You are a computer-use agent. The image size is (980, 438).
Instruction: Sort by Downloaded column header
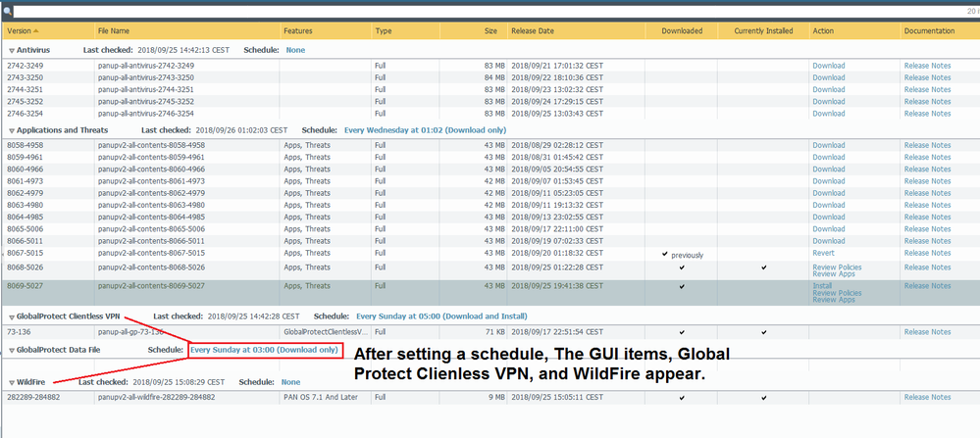coord(682,30)
